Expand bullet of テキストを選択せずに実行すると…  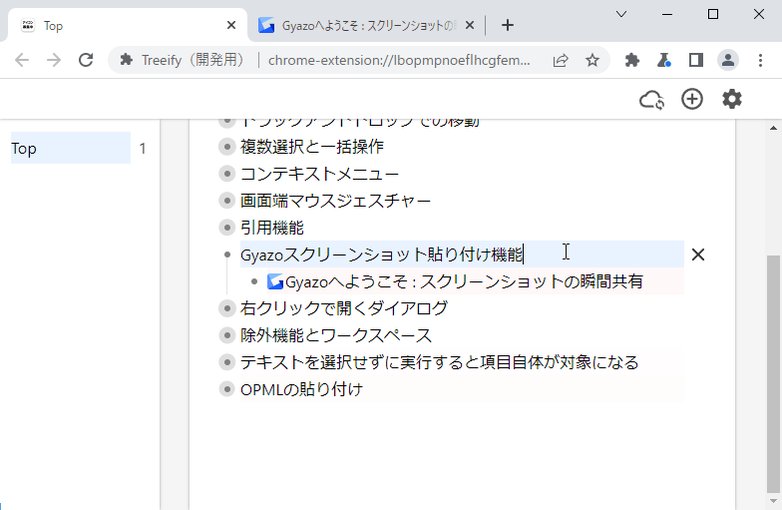point(227,362)
